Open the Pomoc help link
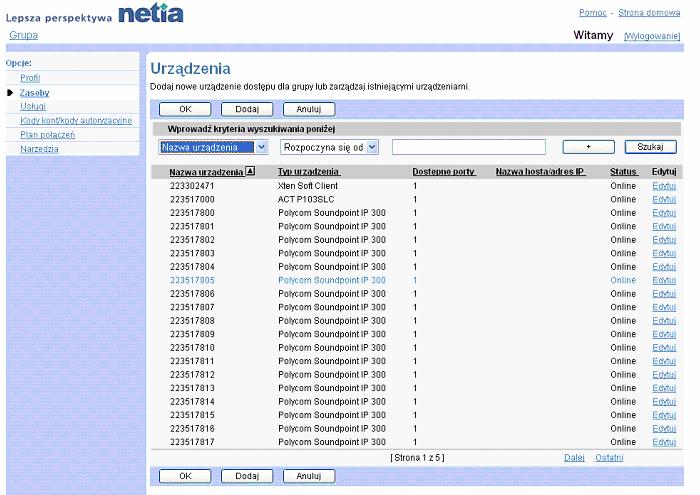Image resolution: width=700 pixels, height=495 pixels. [x=593, y=13]
